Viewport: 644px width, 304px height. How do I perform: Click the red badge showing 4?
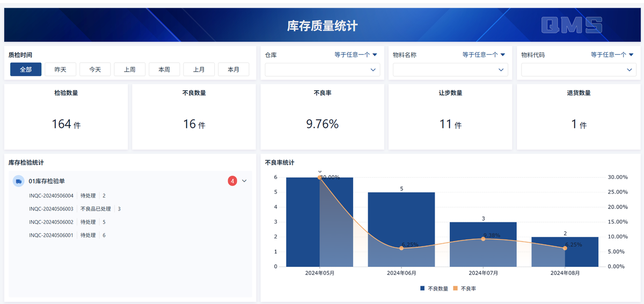coord(232,181)
